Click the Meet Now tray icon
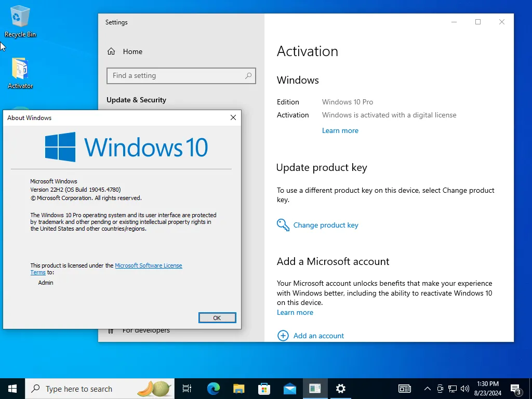 point(440,389)
